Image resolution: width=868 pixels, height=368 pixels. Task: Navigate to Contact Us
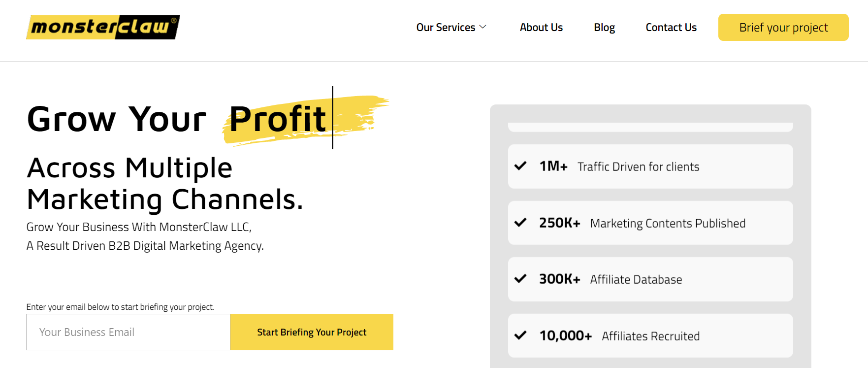point(671,28)
